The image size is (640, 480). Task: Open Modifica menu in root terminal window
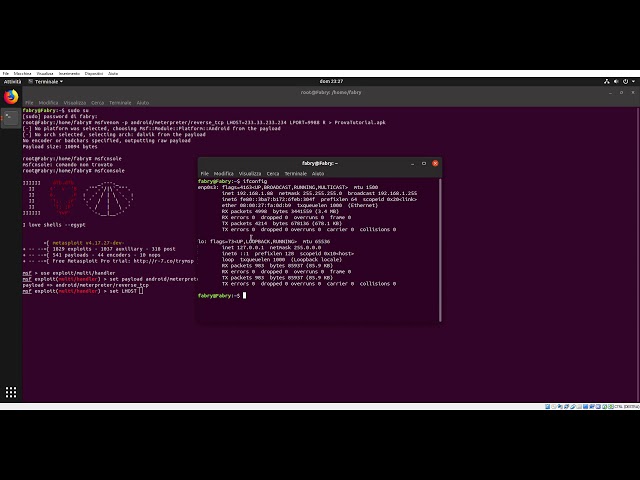pos(49,103)
